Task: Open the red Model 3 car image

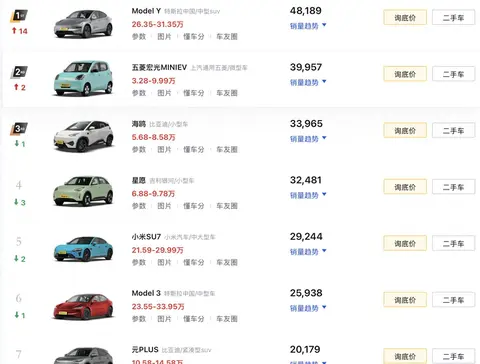Action: (x=83, y=307)
